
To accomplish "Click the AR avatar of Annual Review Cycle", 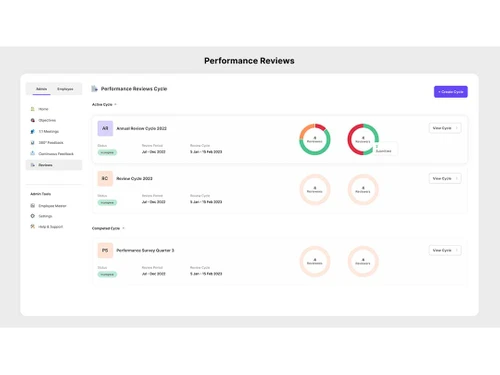I will pos(105,128).
